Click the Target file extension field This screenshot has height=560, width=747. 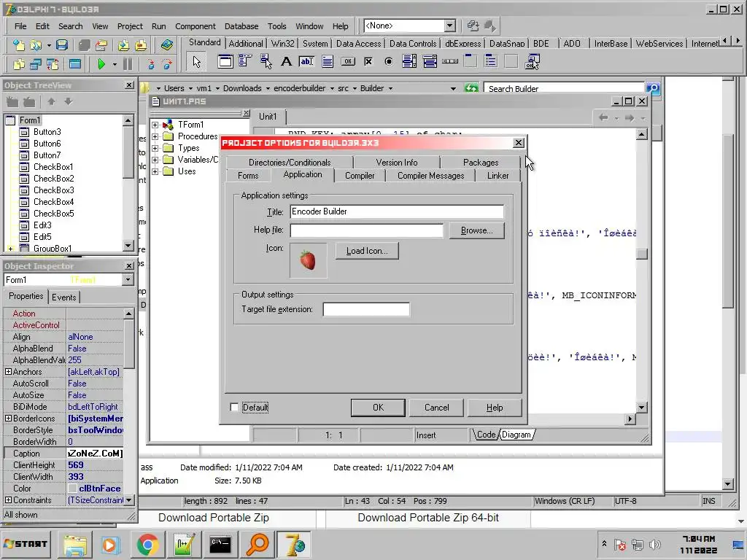[x=366, y=309]
